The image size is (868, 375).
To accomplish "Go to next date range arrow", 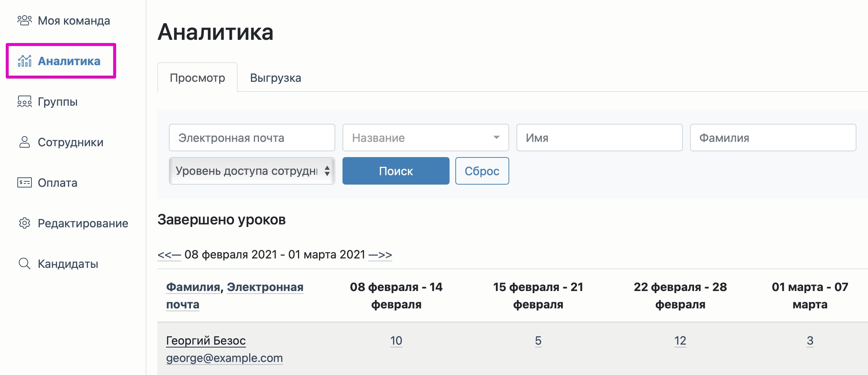I will click(x=380, y=255).
